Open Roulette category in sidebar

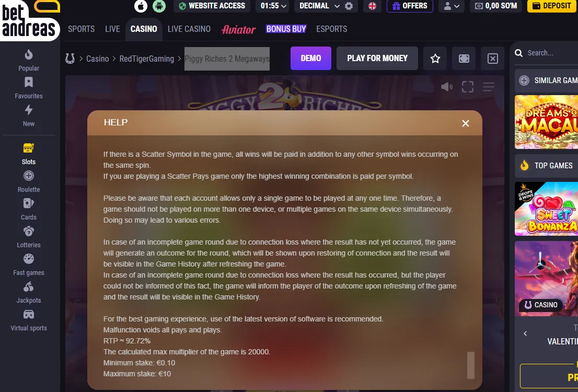click(x=29, y=182)
